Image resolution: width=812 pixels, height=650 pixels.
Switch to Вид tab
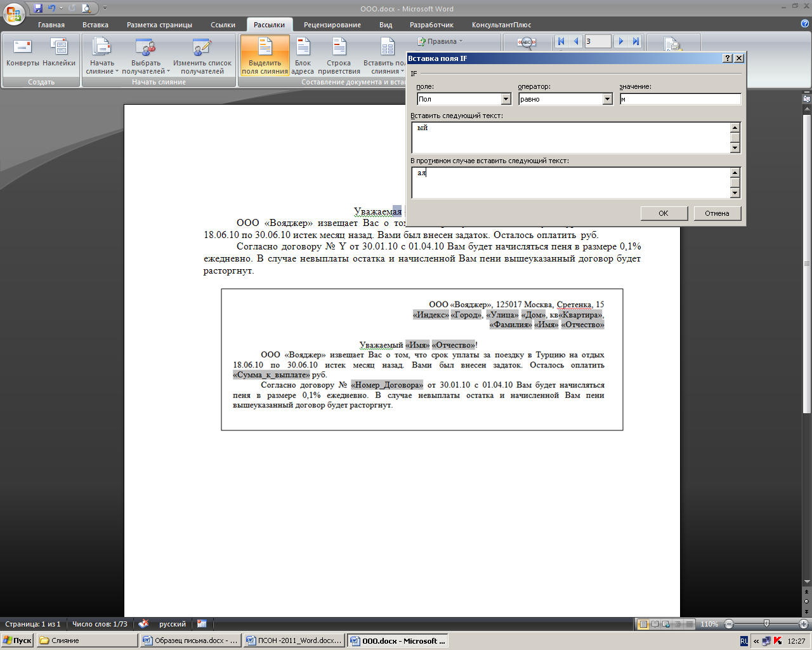click(x=386, y=25)
